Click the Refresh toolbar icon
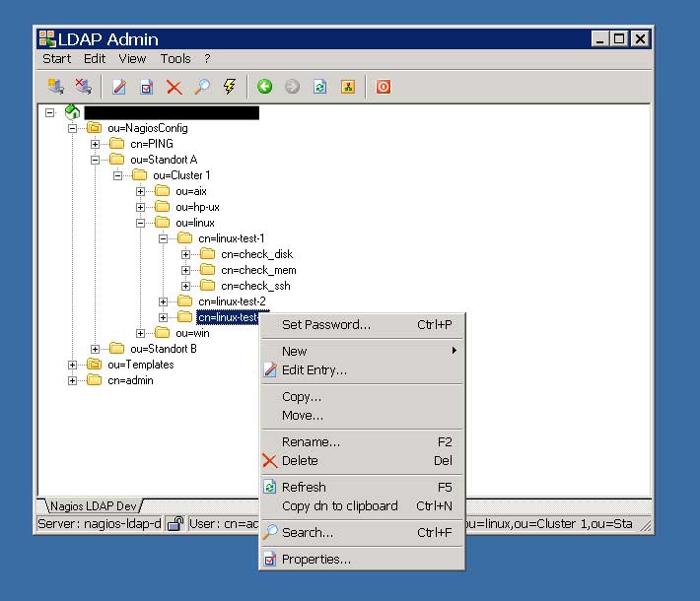This screenshot has height=601, width=700. (x=320, y=87)
